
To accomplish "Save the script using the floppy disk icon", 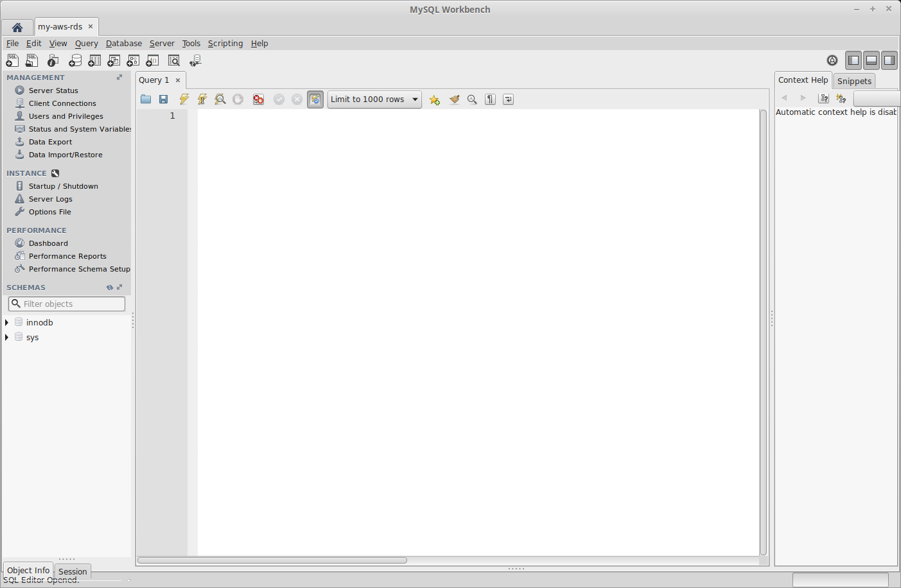I will coord(164,99).
